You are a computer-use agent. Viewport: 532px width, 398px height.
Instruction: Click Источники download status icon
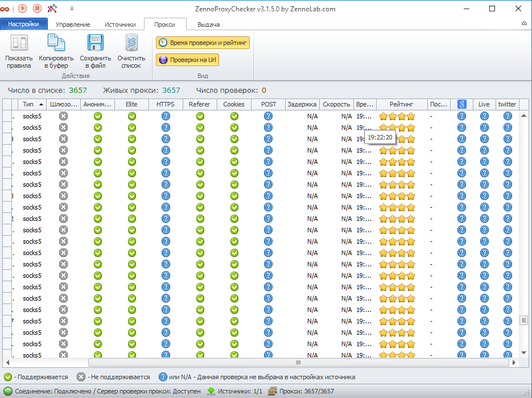pyautogui.click(x=211, y=391)
